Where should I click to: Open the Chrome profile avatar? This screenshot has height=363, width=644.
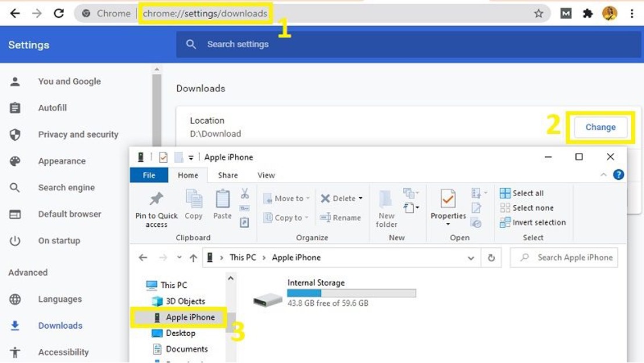pos(610,13)
